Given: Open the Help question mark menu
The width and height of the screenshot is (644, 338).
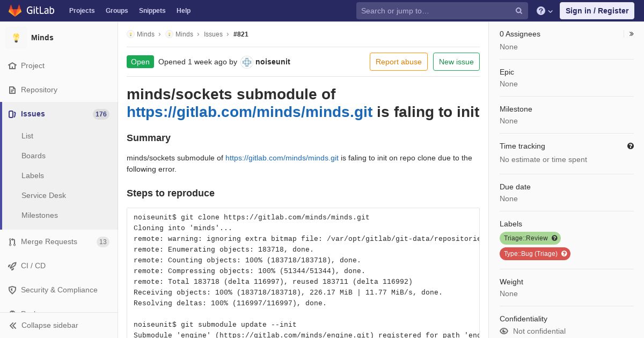Looking at the screenshot, I should click(x=545, y=11).
